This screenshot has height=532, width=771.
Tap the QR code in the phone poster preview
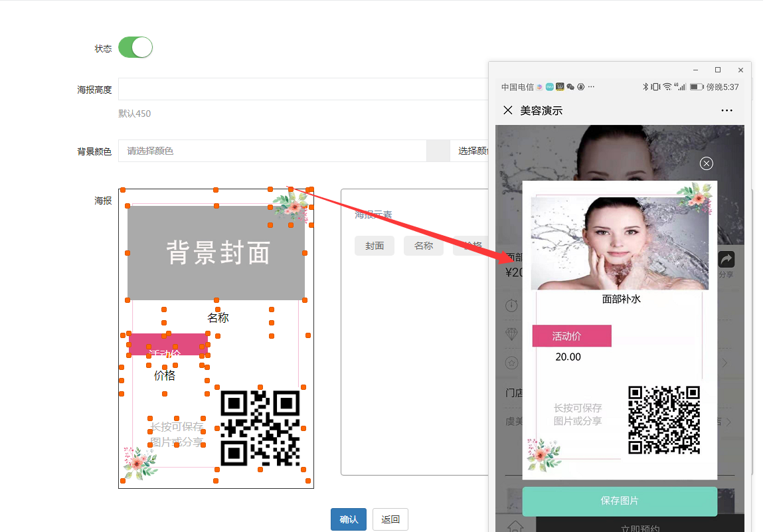point(664,419)
